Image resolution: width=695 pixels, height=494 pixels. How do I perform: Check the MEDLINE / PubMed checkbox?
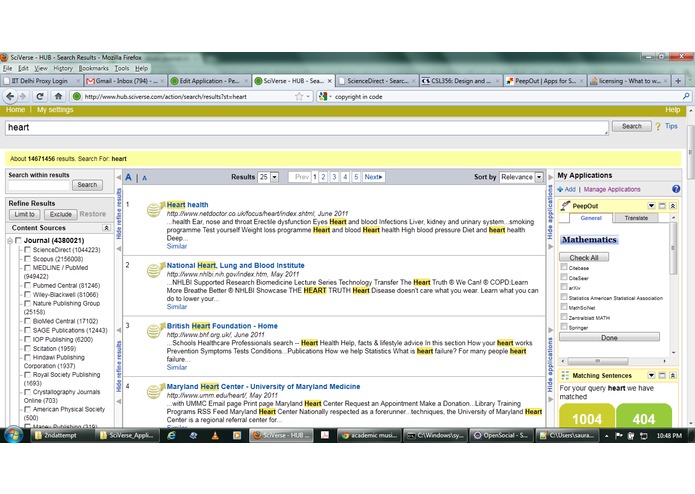click(27, 268)
